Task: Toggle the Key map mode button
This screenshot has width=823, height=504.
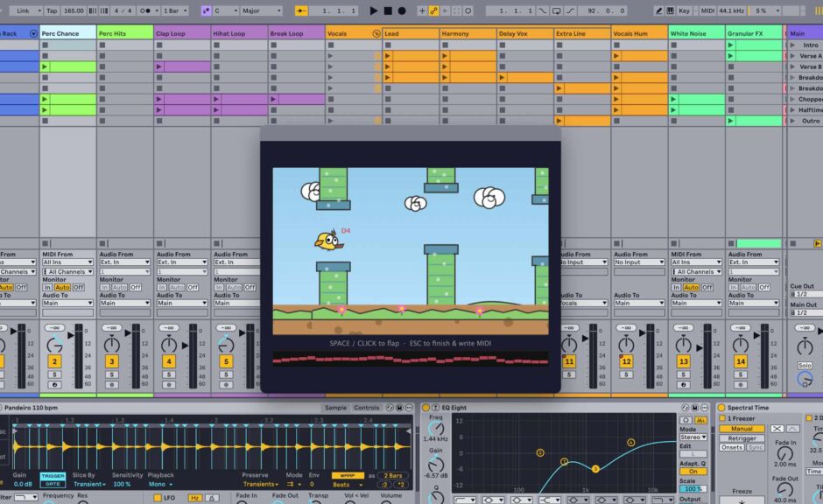Action: pyautogui.click(x=684, y=10)
